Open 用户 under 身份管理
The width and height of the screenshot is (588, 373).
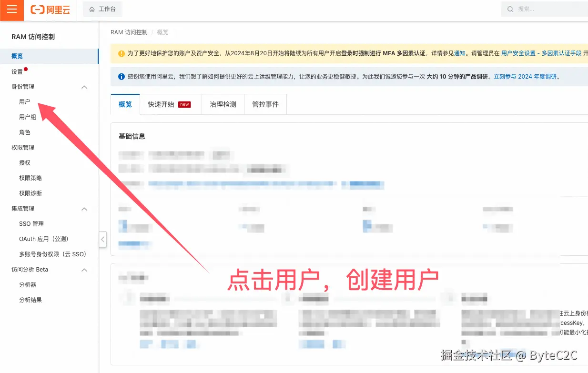pos(25,102)
